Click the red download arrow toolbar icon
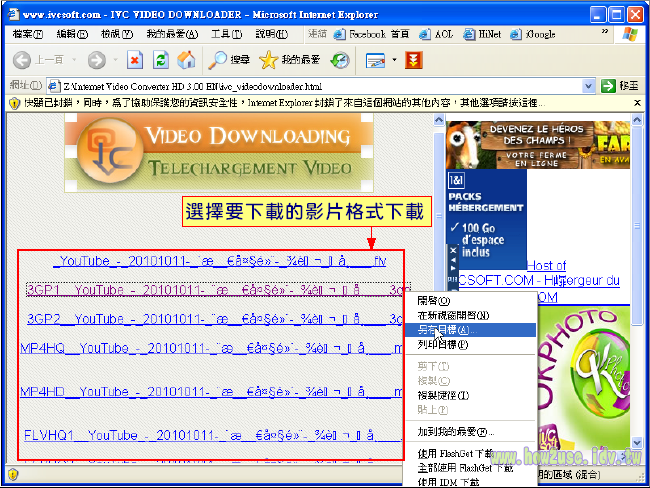 pos(413,61)
